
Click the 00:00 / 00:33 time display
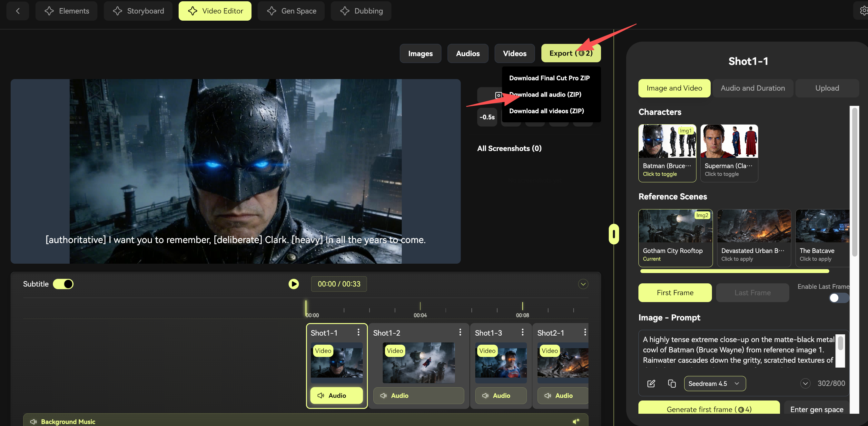pos(339,284)
